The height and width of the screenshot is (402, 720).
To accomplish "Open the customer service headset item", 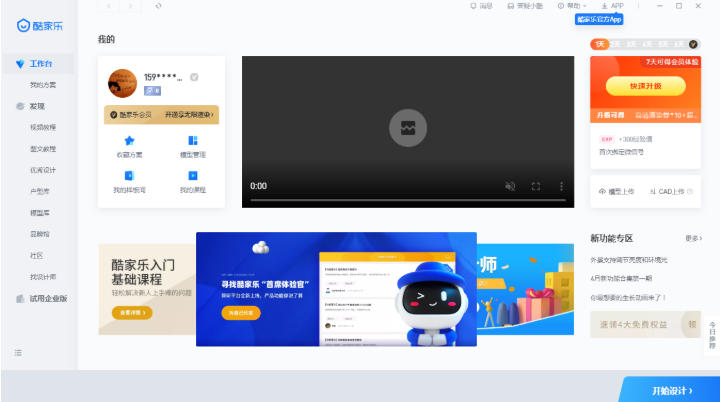I will click(525, 6).
